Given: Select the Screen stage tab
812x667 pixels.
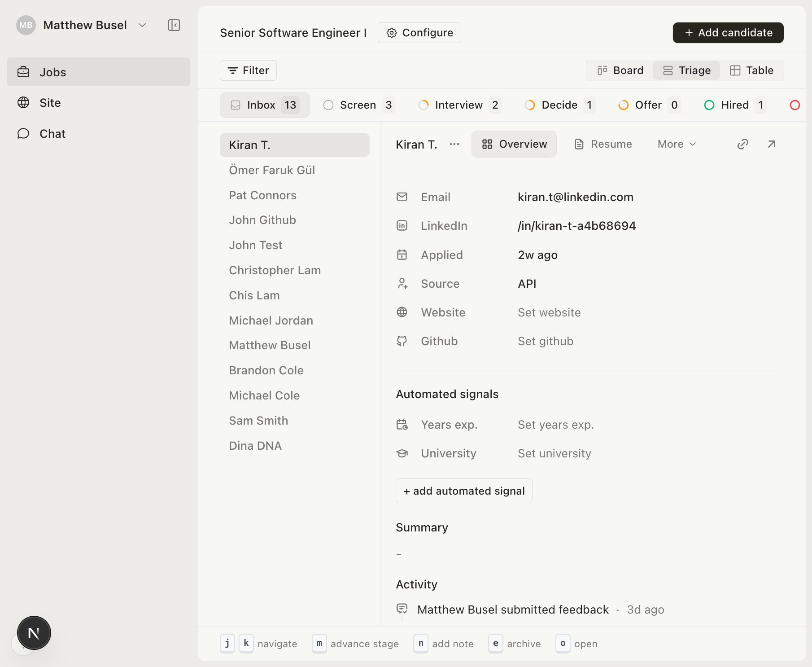Looking at the screenshot, I should [359, 105].
